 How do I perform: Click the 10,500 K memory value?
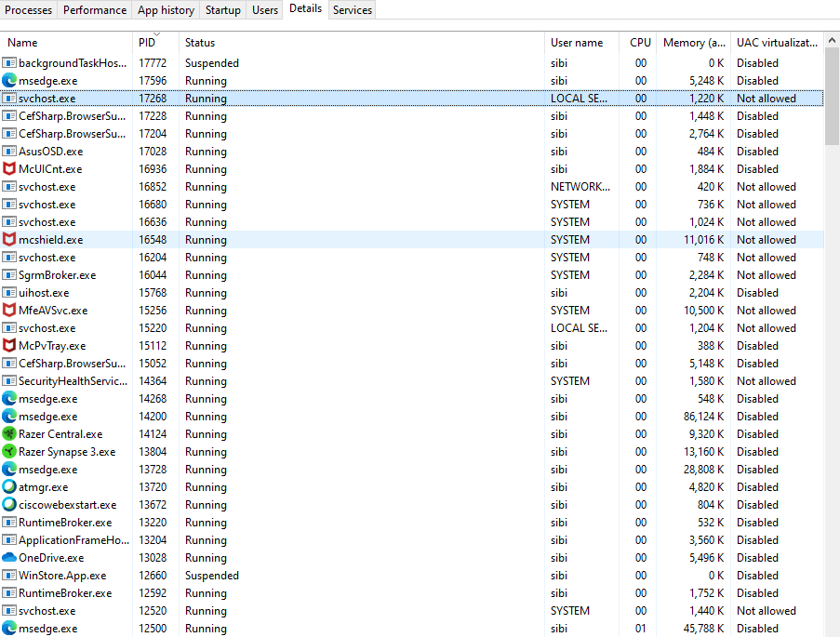coord(704,311)
